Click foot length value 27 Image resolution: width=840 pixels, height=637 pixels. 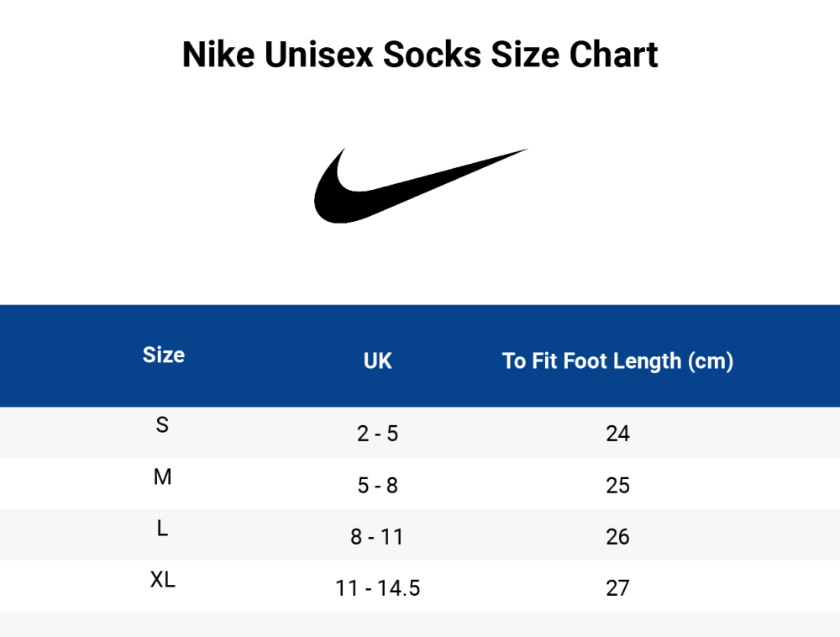(617, 588)
